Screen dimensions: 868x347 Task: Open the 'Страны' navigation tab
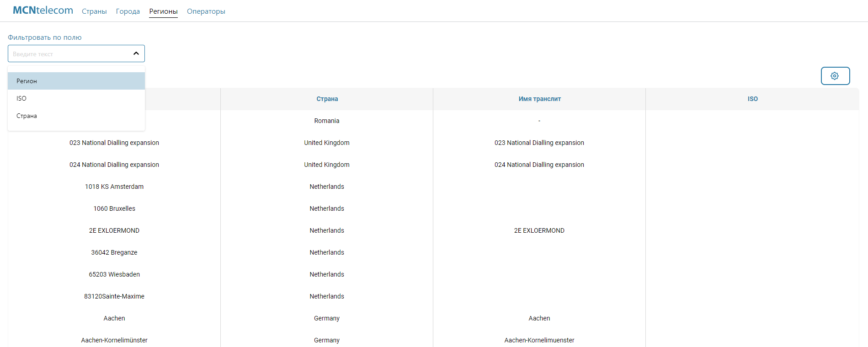[94, 11]
